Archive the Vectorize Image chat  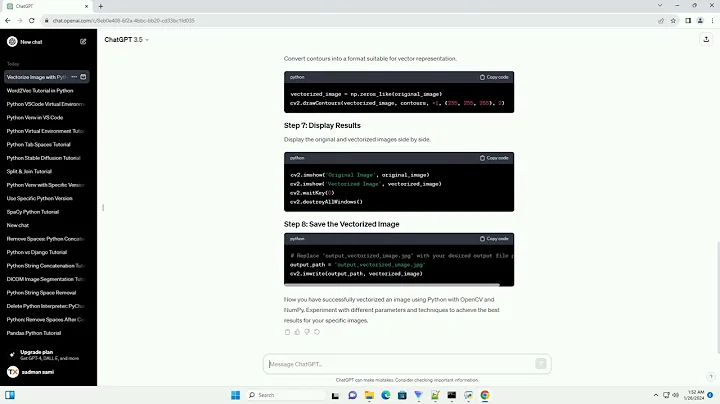83,77
